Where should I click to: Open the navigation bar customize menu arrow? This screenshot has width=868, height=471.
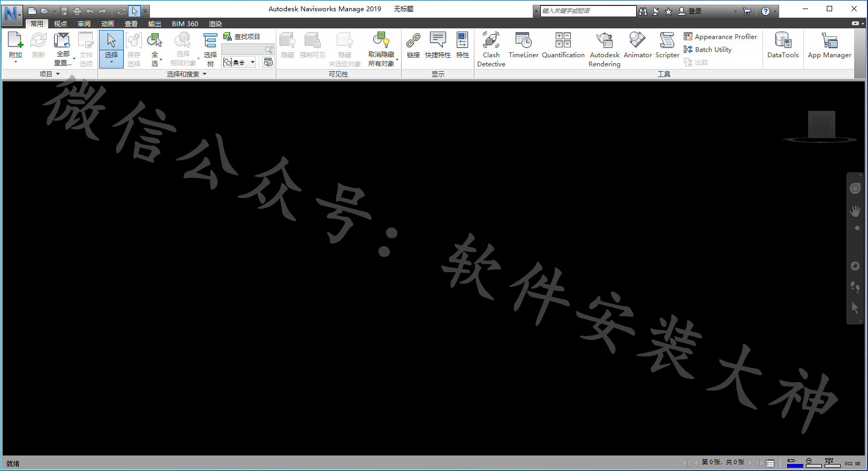(x=861, y=321)
